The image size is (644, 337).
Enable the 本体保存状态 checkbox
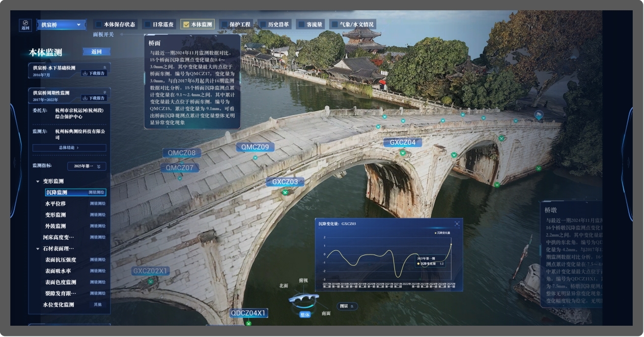pos(99,24)
